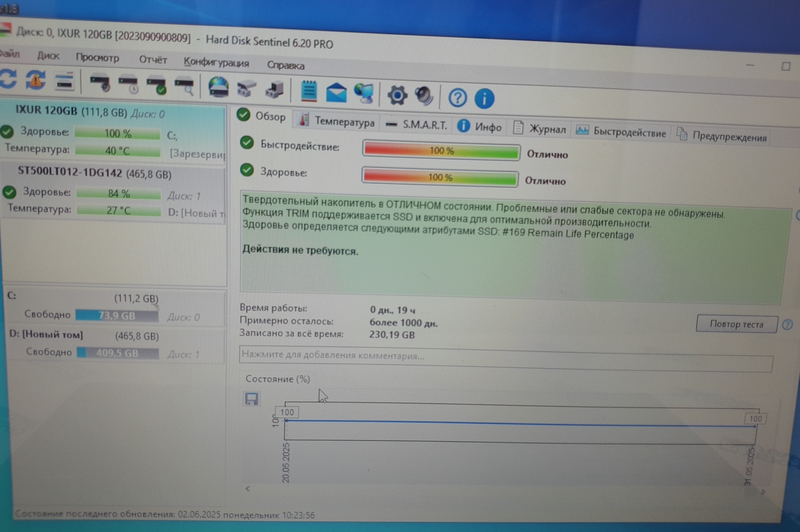This screenshot has height=532, width=800.
Task: Click the Refresh disk status icon
Action: (x=8, y=79)
